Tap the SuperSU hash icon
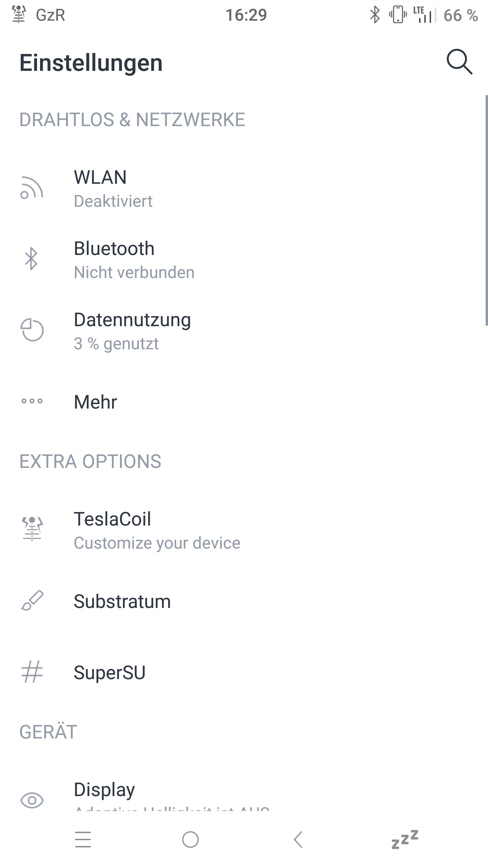 [32, 672]
